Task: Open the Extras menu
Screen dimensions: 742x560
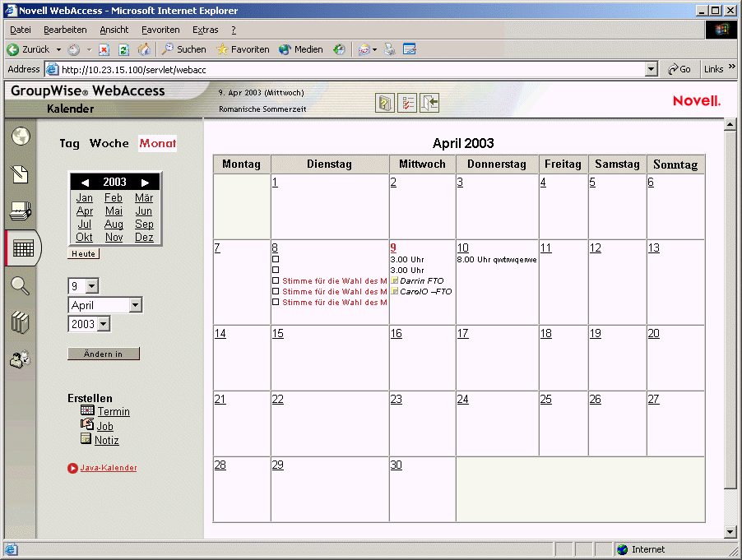Action: [206, 30]
